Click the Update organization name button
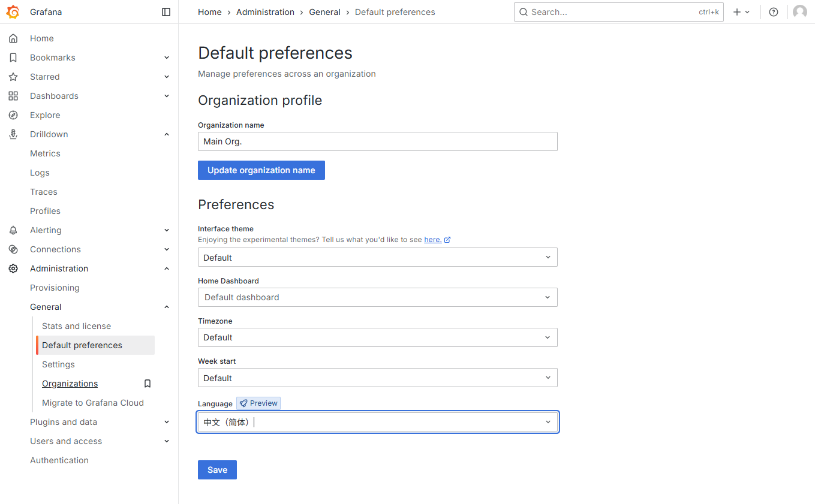 [x=261, y=170]
